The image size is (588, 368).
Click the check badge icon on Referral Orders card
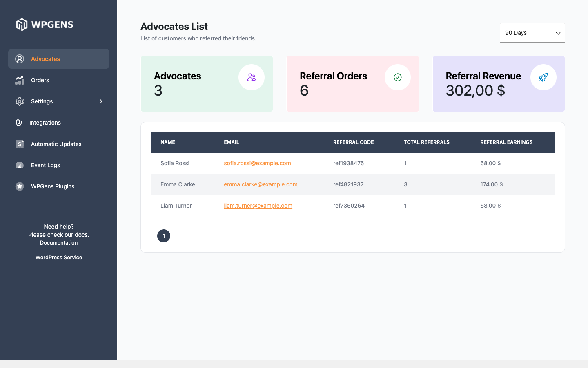tap(398, 77)
